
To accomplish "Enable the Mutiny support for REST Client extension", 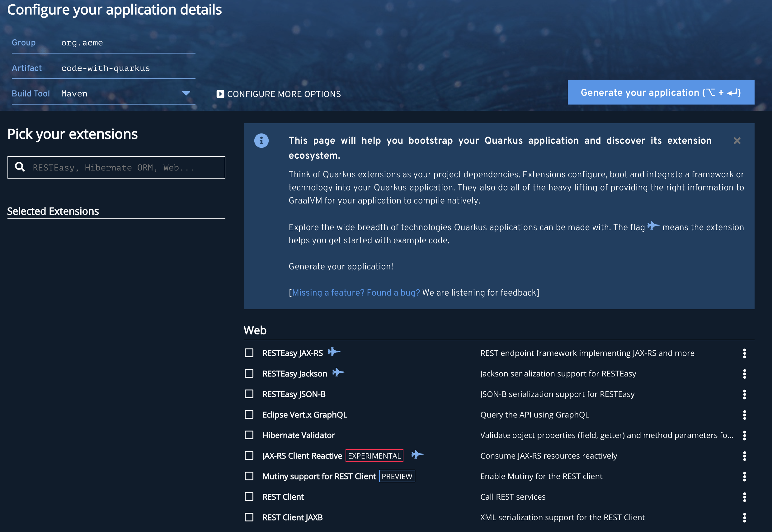I will click(x=249, y=476).
